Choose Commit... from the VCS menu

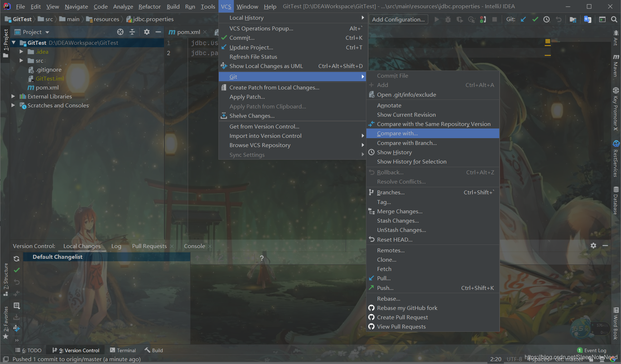[x=292, y=38]
